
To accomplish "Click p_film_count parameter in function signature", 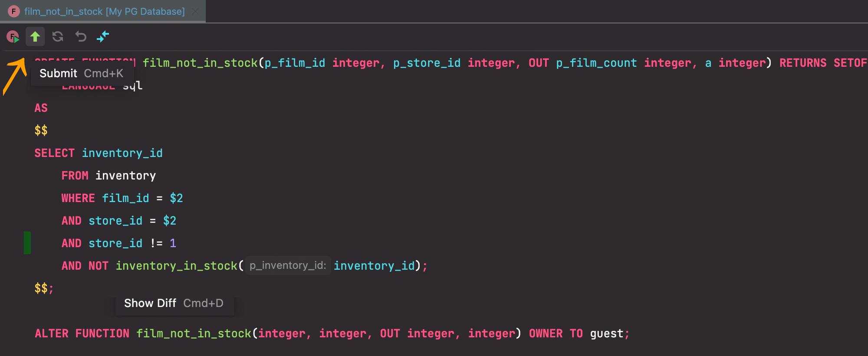I will (596, 63).
